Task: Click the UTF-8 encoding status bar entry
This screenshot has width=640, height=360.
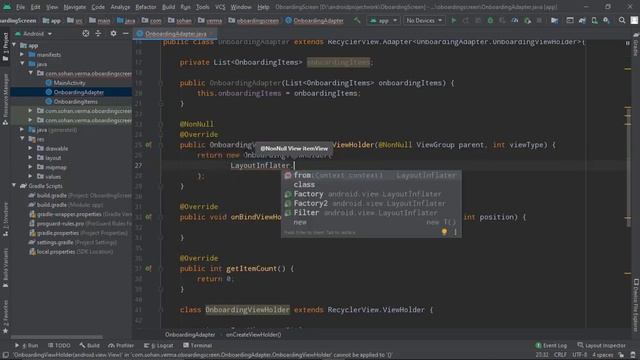Action: 580,355
